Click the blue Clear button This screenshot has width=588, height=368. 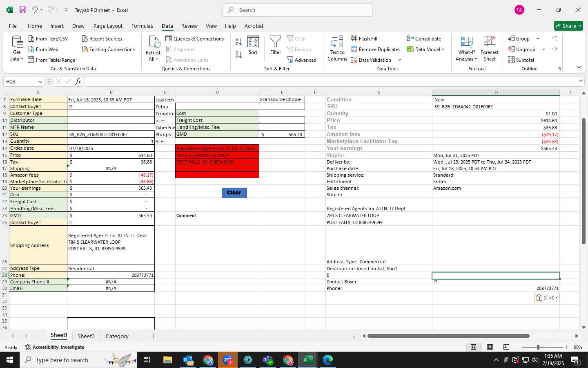(x=234, y=193)
